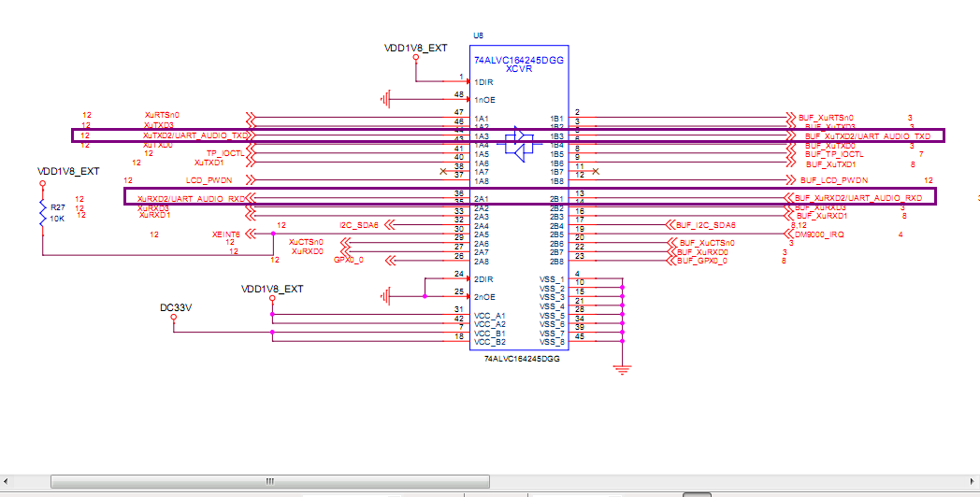Image resolution: width=980 pixels, height=497 pixels.
Task: Click the right scroll arrow of horizontal scrollbar
Action: [973, 481]
